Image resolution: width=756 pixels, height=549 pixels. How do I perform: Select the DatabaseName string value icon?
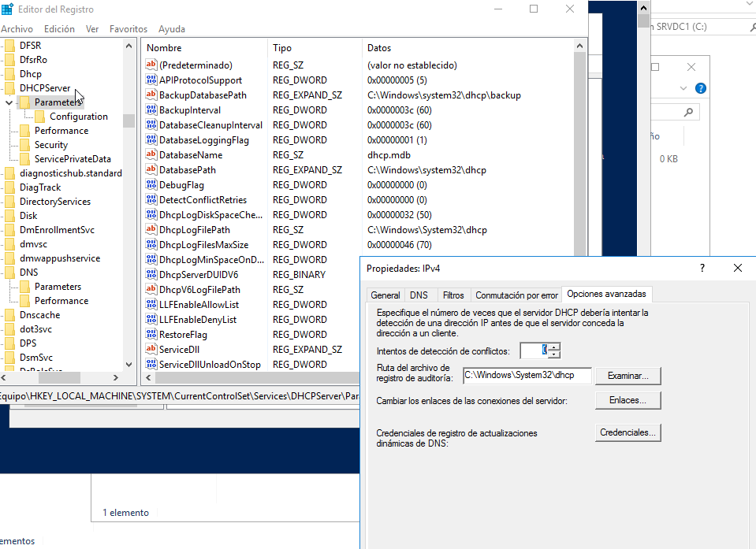(152, 155)
